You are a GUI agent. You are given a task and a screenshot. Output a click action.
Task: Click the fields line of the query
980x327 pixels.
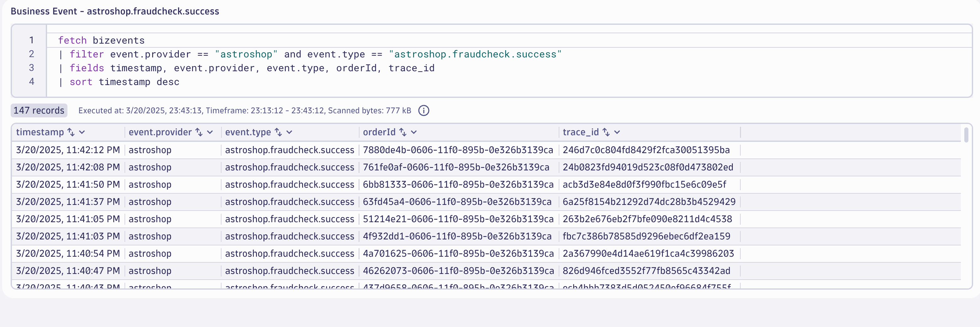coord(246,68)
